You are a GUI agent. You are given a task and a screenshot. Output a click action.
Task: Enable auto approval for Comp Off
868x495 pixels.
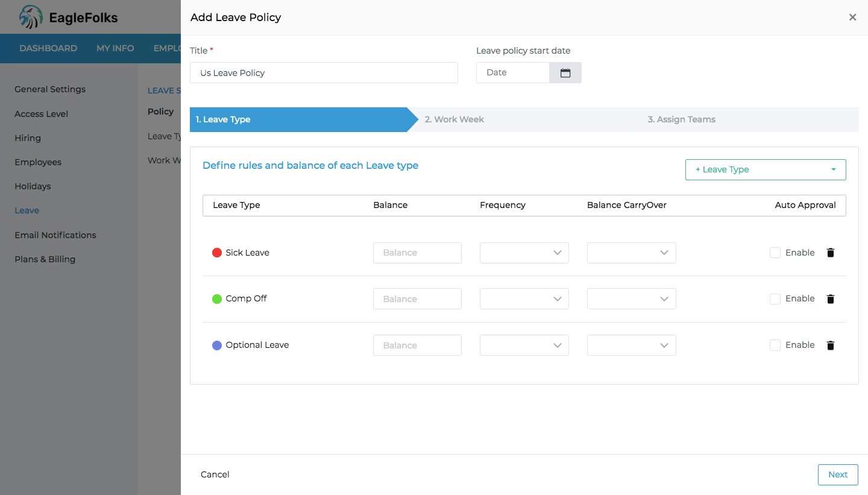[775, 299]
